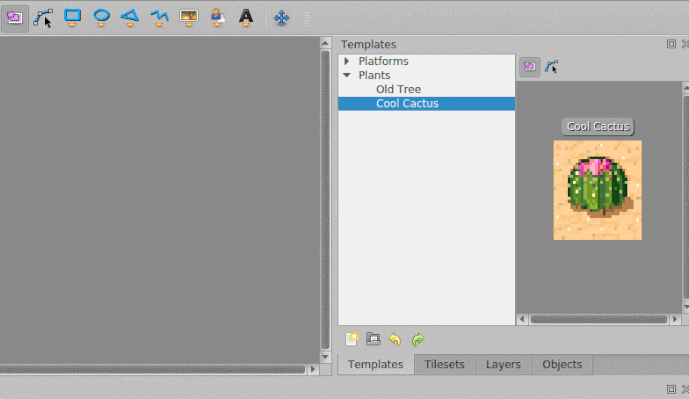Viewport: 689px width, 399px height.
Task: Click the toolbar drag handle grip
Action: click(306, 18)
